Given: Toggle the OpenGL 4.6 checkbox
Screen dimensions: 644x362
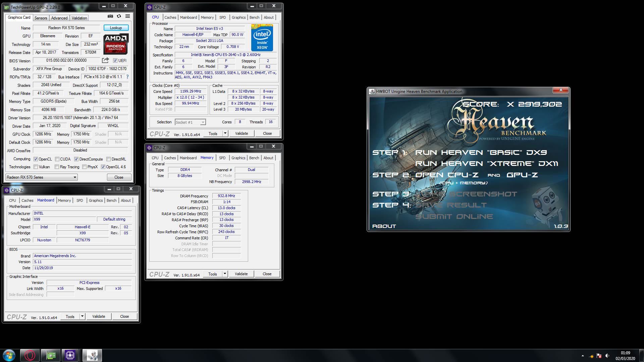Looking at the screenshot, I should tap(103, 167).
